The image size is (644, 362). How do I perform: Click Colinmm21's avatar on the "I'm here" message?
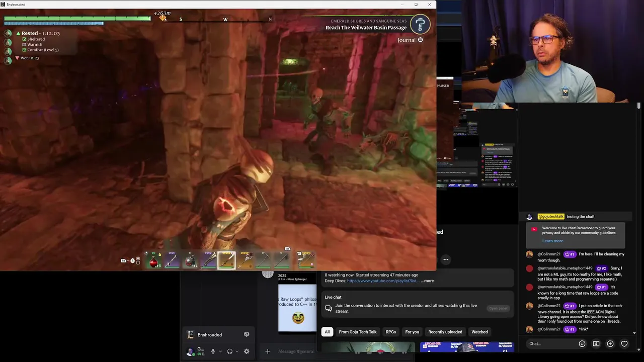[529, 254]
